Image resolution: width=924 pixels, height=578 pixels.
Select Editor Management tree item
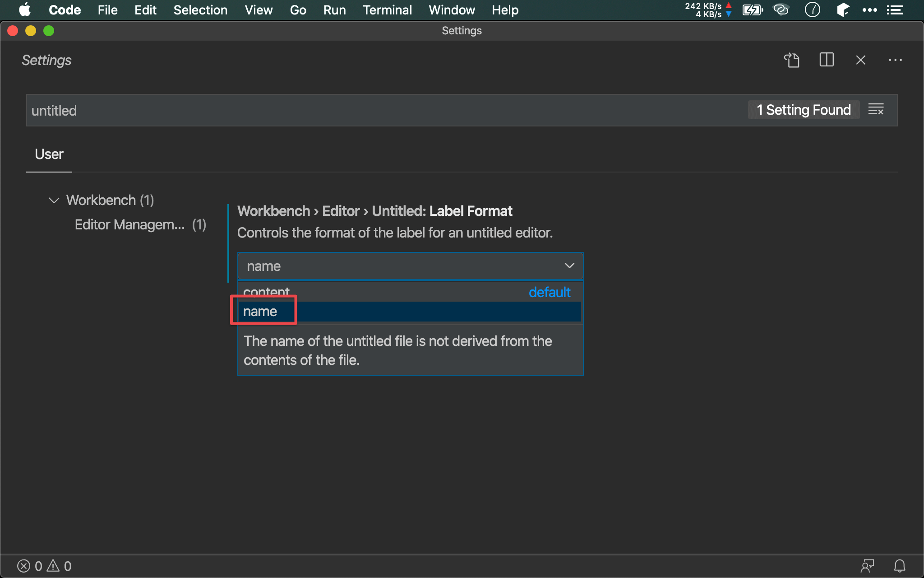(140, 224)
